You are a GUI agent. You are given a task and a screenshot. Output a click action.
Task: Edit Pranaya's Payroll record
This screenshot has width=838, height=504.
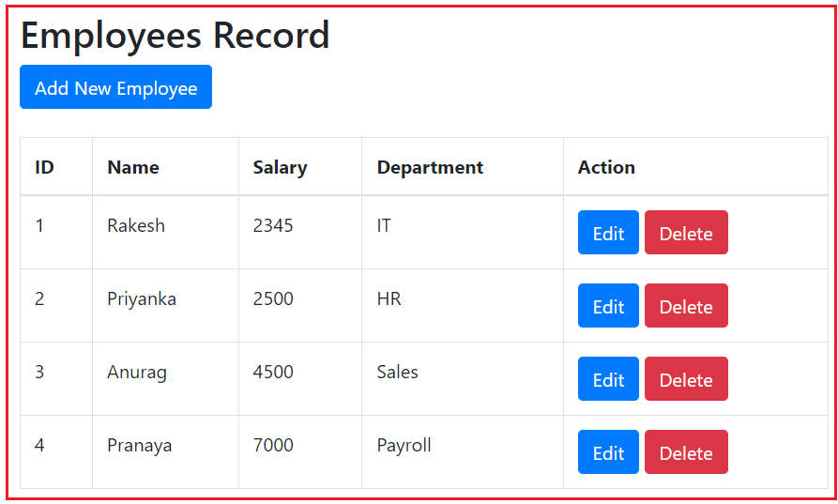click(608, 452)
